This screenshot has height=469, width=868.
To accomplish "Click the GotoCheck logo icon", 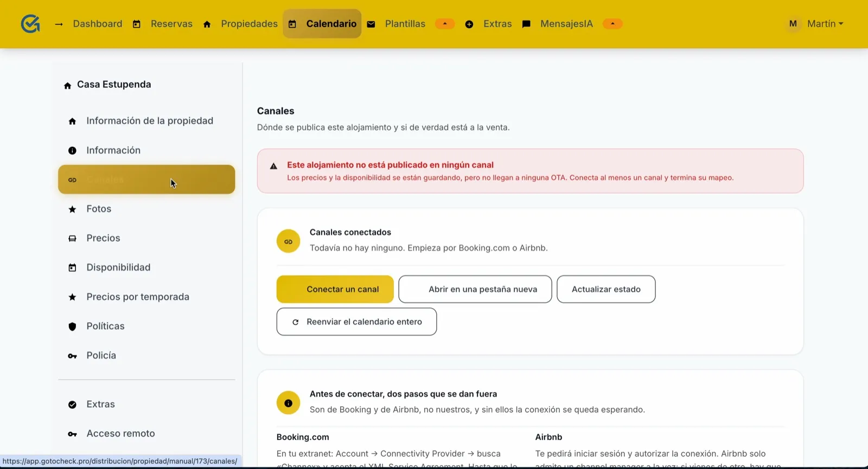I will coord(30,23).
